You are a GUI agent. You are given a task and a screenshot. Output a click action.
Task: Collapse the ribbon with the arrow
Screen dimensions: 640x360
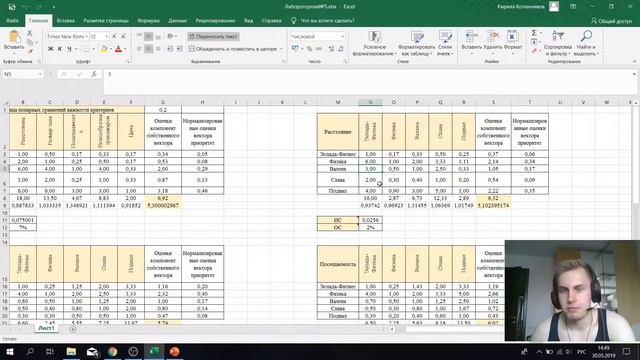[x=634, y=61]
